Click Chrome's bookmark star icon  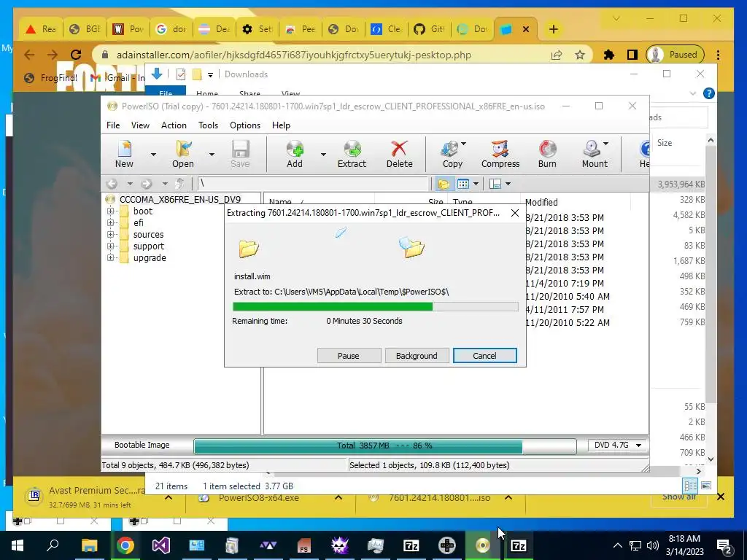point(580,55)
